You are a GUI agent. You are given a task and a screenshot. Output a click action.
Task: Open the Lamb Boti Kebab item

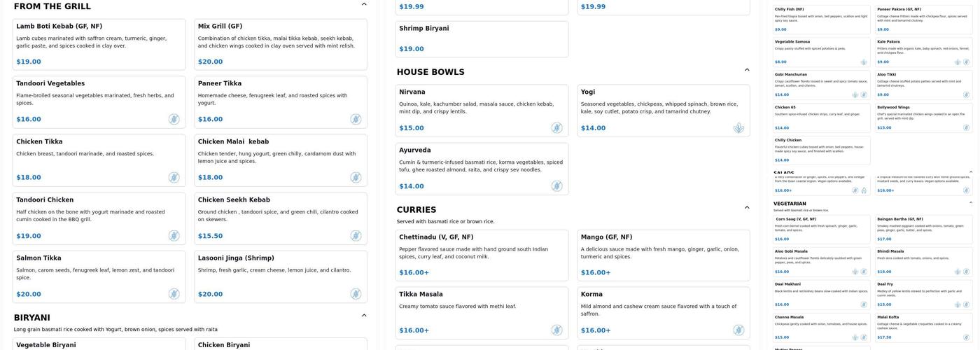point(99,45)
